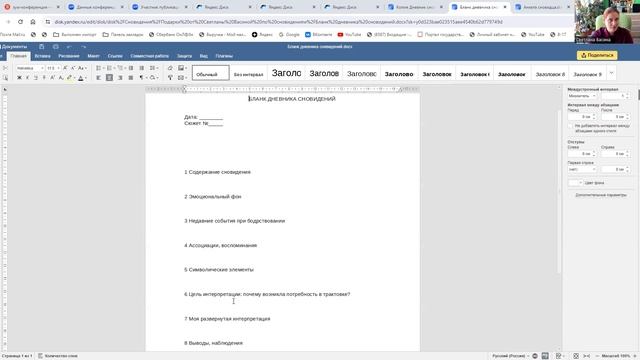The height and width of the screenshot is (360, 640).
Task: Open the Ссылки tab
Action: (x=115, y=56)
